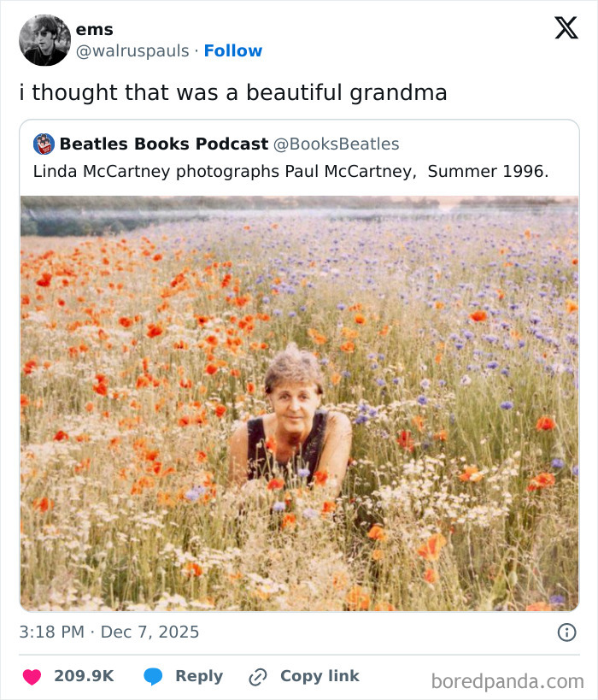Open the boredpanda.com watermark link

[507, 678]
